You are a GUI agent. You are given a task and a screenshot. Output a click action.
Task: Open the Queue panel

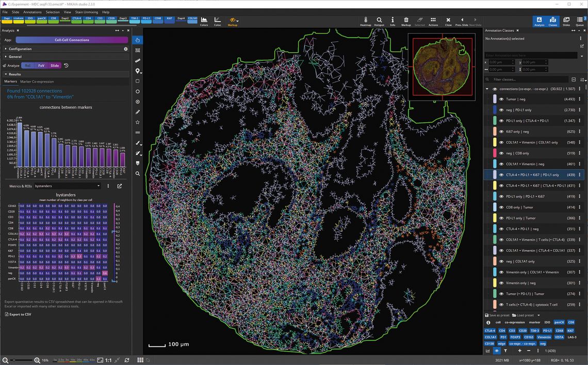pyautogui.click(x=580, y=21)
